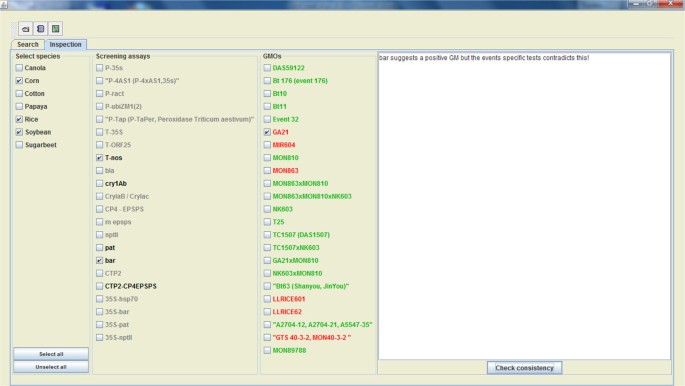
Task: Click the A2704-12, A2704-21, A5547-35 label
Action: click(322, 324)
